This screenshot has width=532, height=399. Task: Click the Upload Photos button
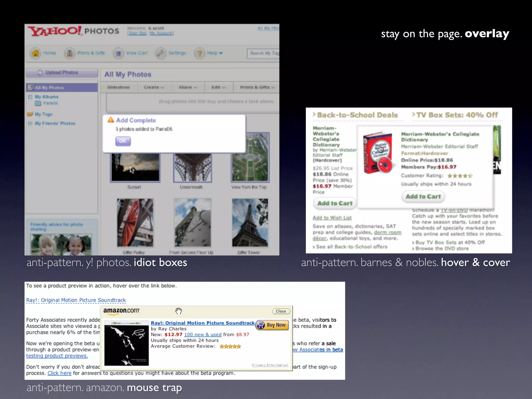coord(62,72)
